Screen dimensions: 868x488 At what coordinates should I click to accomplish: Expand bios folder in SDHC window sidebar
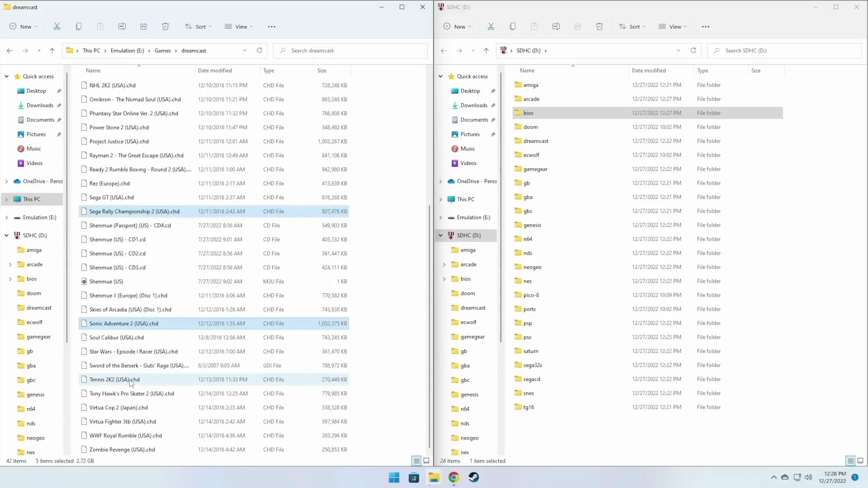[444, 279]
